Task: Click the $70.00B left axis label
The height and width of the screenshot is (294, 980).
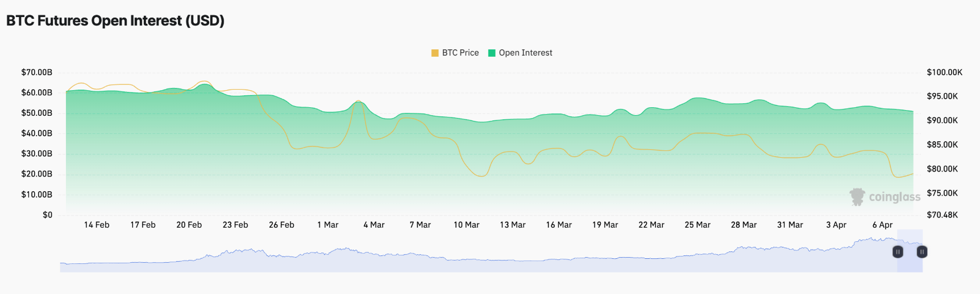Action: tap(37, 72)
